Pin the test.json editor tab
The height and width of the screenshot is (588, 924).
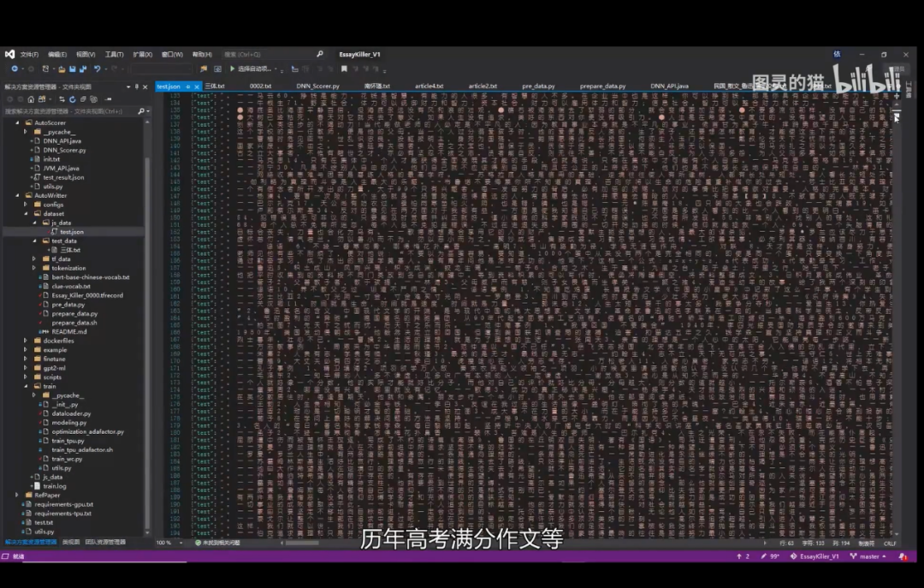coord(187,86)
